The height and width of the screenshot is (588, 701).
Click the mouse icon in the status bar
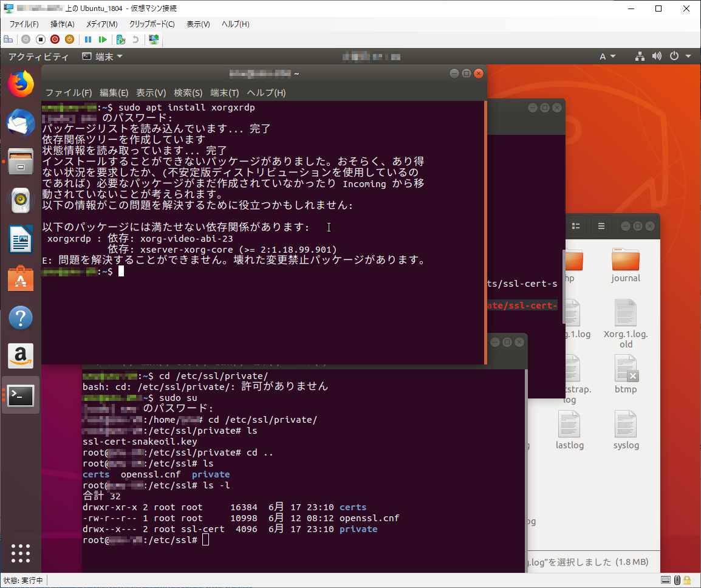(677, 580)
